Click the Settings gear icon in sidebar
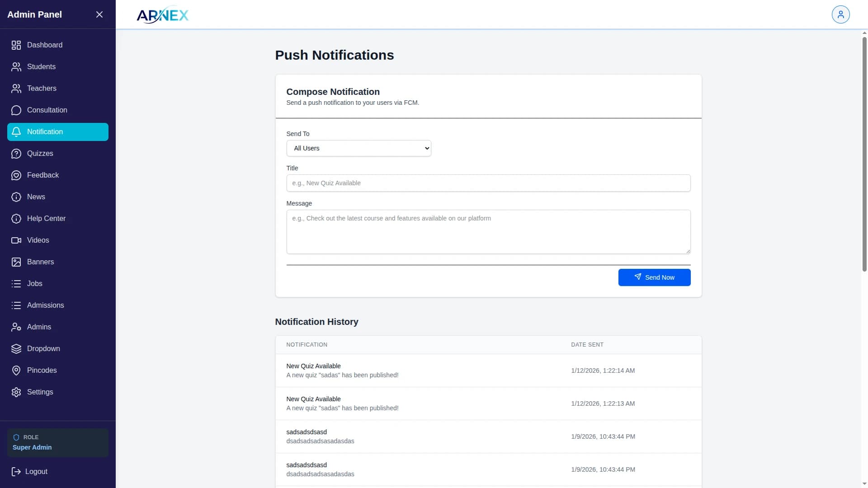 tap(16, 392)
